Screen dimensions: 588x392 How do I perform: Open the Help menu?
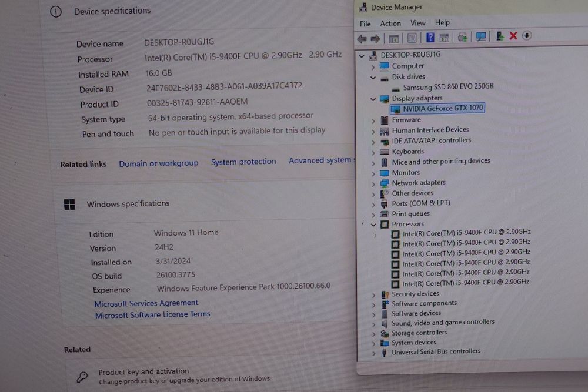click(x=443, y=22)
